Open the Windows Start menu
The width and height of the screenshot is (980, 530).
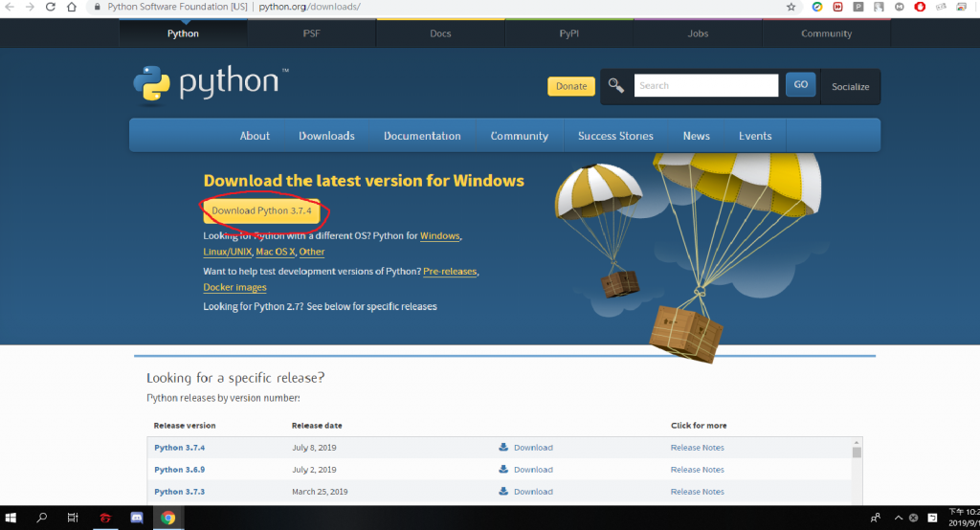point(11,518)
